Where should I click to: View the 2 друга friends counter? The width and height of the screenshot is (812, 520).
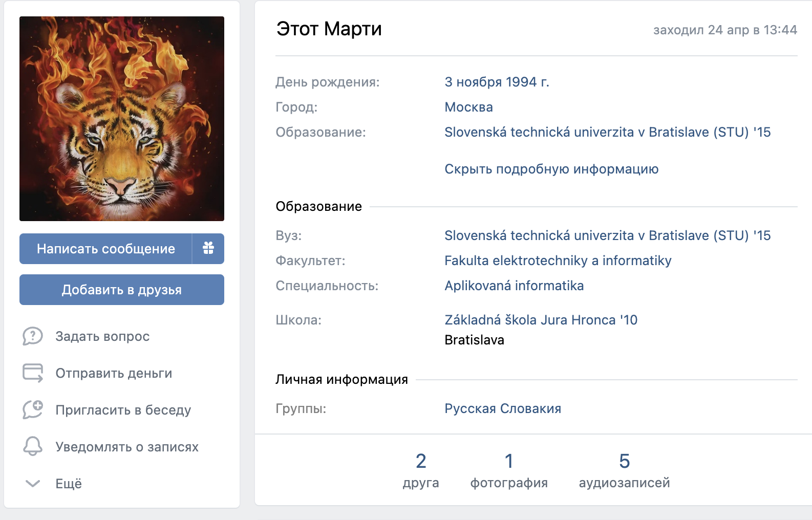[421, 470]
